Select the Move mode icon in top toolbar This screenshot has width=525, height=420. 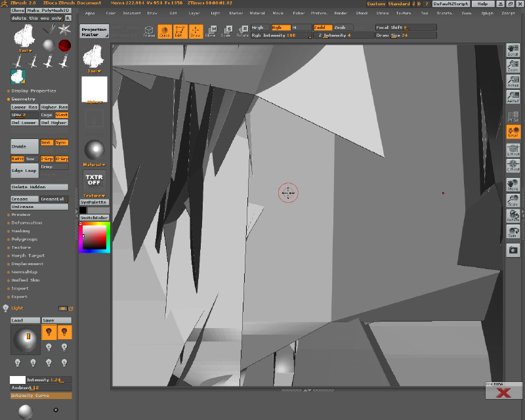pos(211,31)
